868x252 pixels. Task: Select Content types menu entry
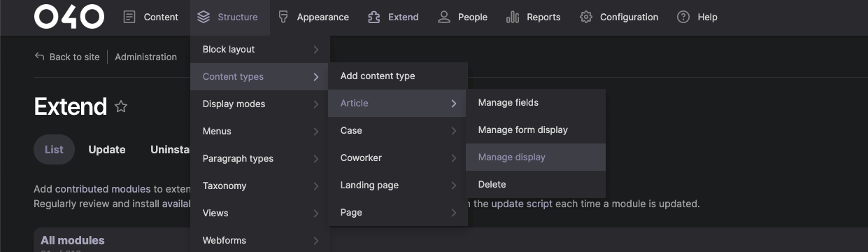tap(259, 77)
